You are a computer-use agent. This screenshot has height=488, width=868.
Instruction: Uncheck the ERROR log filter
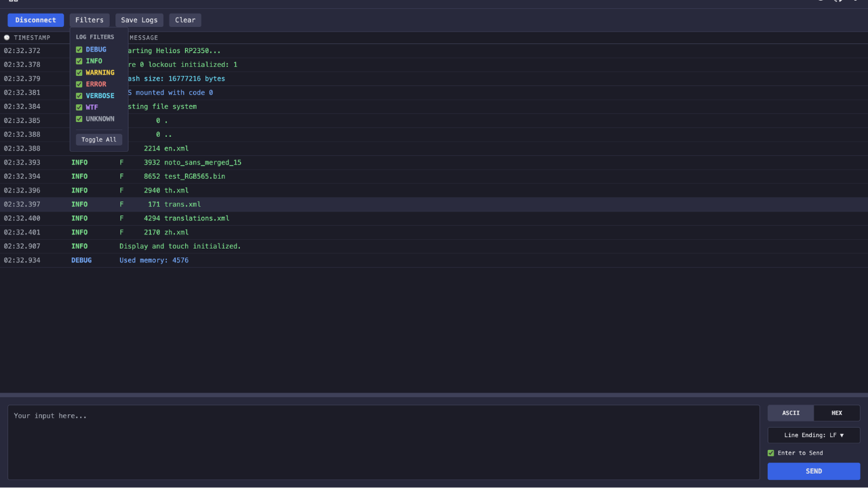(79, 84)
